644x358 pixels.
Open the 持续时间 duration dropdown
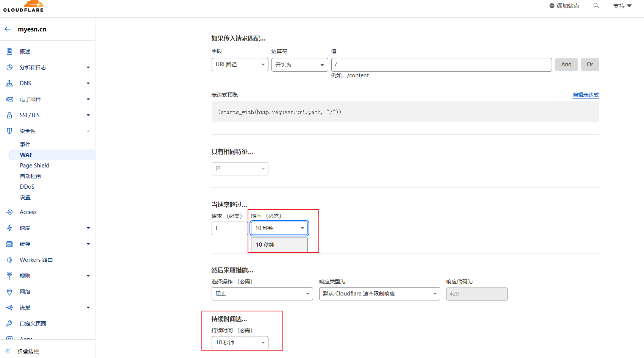click(240, 342)
